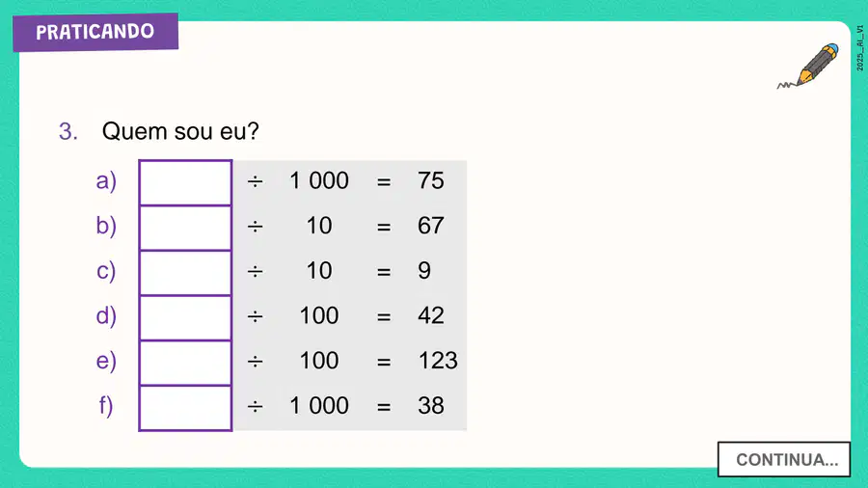This screenshot has width=868, height=488.
Task: Click the divisor 1 000 in row f
Action: pyautogui.click(x=319, y=406)
